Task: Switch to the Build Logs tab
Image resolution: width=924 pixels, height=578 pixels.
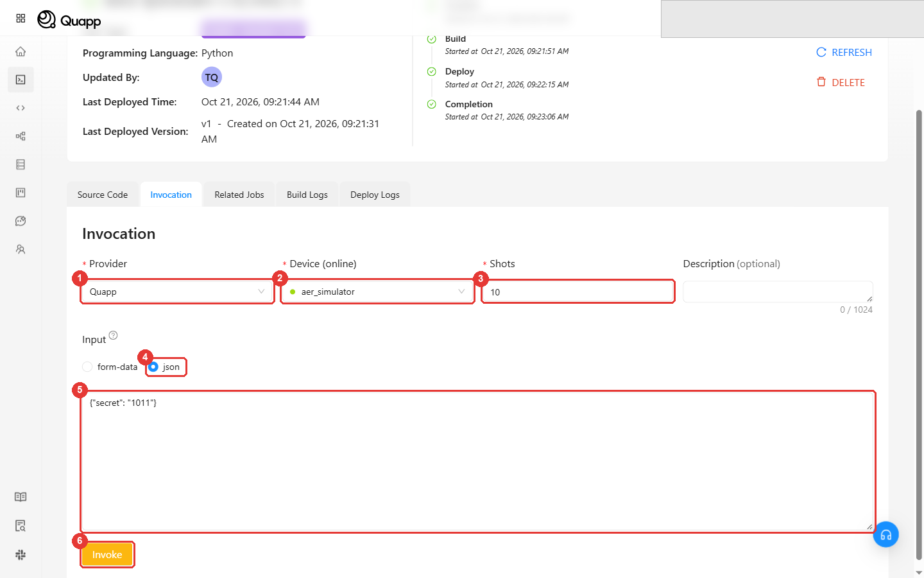Action: coord(307,195)
